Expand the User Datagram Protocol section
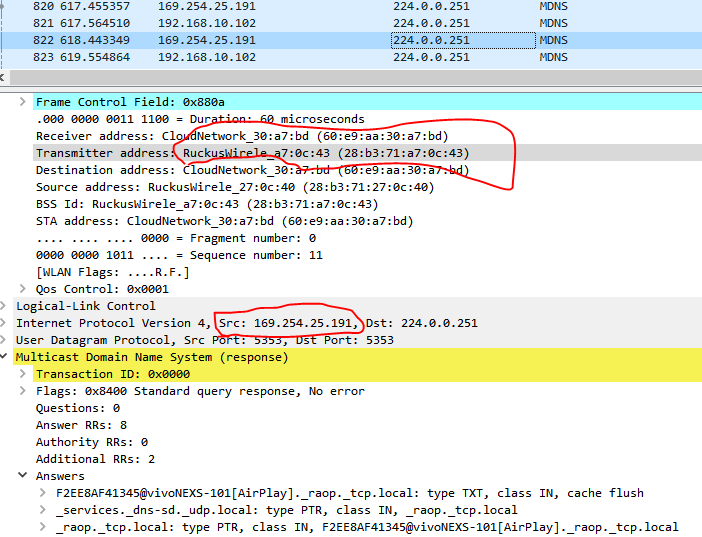Screen dimensions: 702x537 8,340
